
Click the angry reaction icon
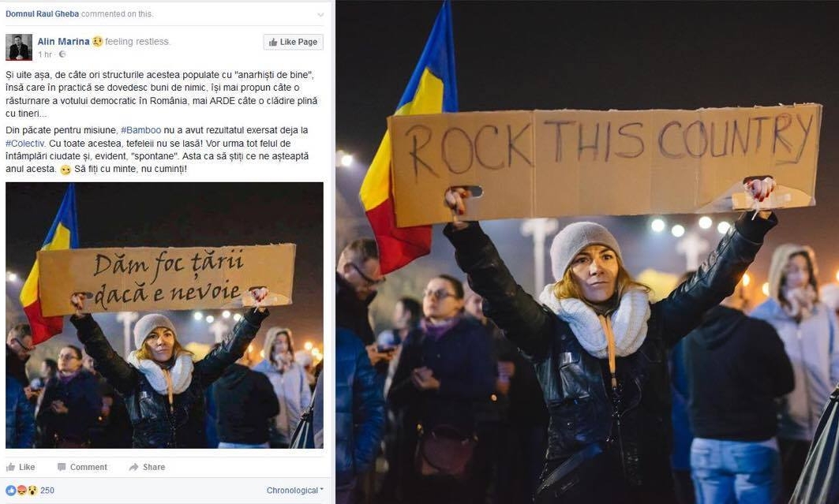pyautogui.click(x=22, y=490)
